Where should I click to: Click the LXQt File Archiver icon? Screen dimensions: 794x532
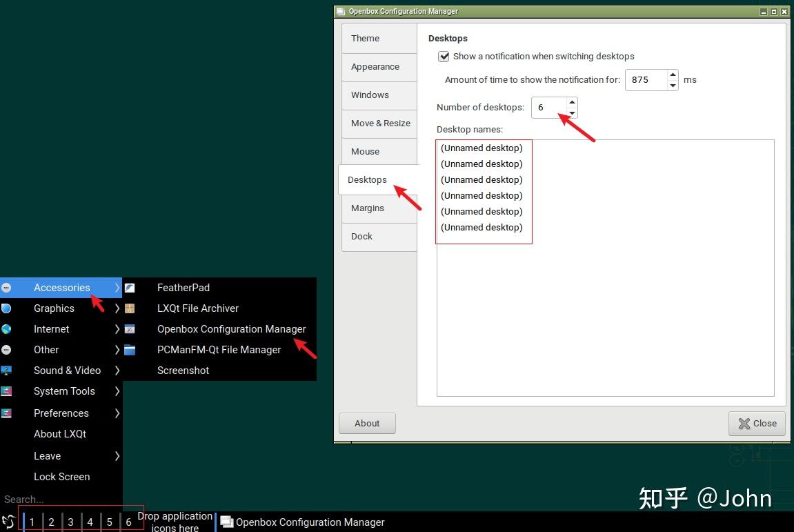[130, 308]
